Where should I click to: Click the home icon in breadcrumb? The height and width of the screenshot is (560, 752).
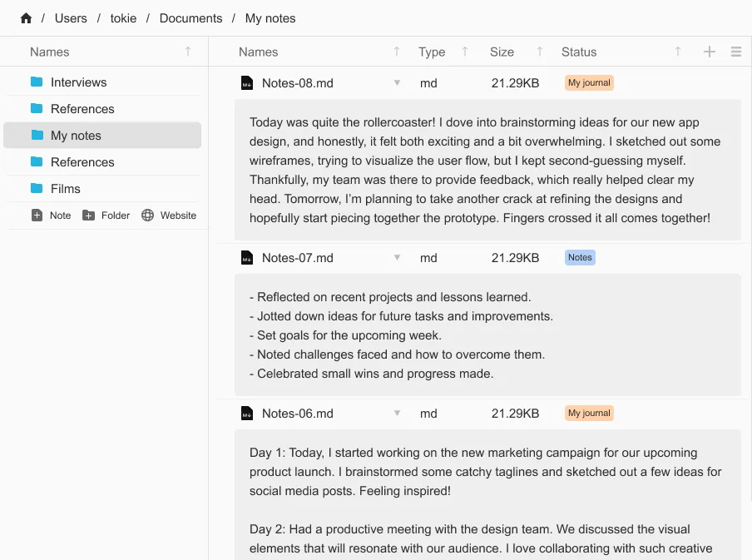[x=26, y=18]
